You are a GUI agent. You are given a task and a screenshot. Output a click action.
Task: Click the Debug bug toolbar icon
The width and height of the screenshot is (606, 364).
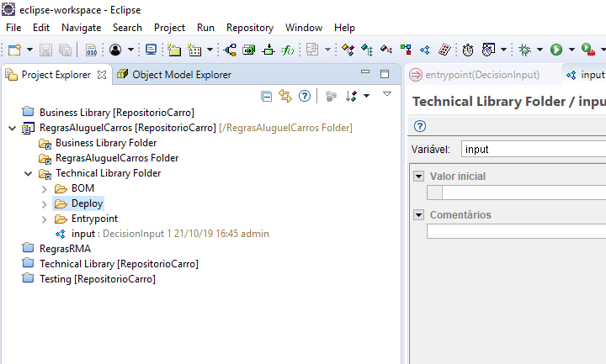524,50
